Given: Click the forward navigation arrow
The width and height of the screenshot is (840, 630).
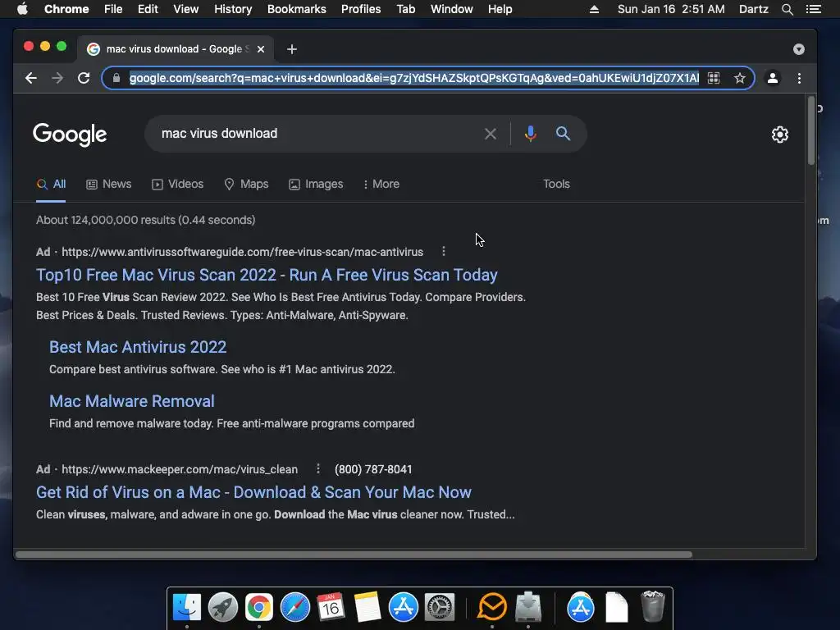Looking at the screenshot, I should [x=57, y=78].
